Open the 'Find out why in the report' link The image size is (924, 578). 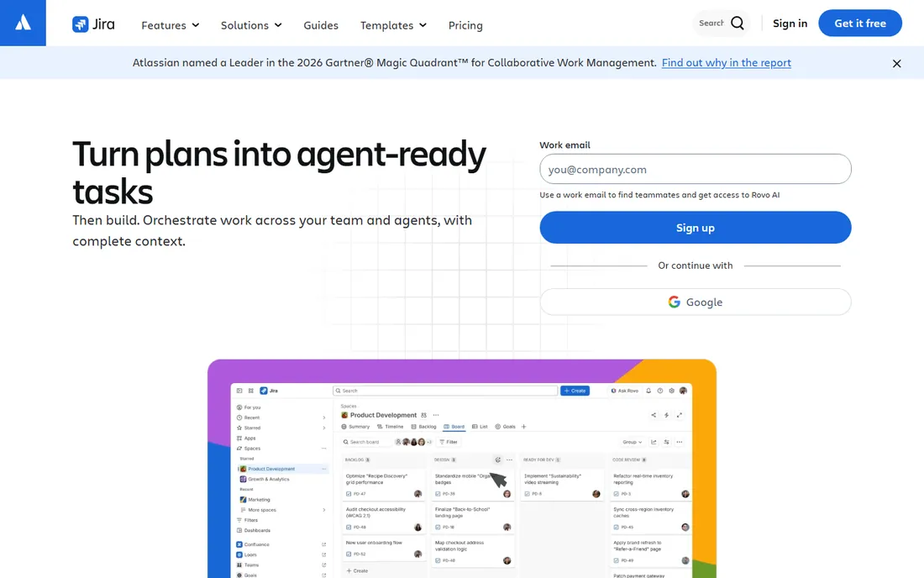point(726,62)
